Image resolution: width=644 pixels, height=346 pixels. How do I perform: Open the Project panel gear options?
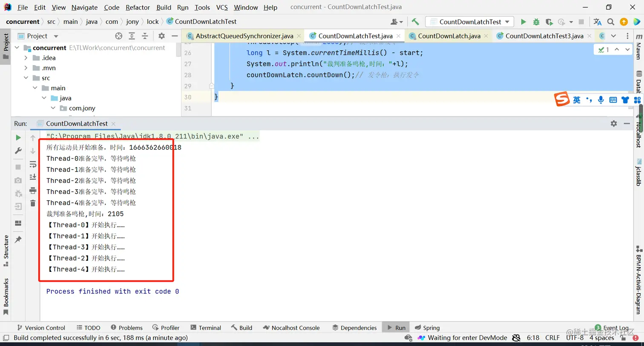pos(161,36)
